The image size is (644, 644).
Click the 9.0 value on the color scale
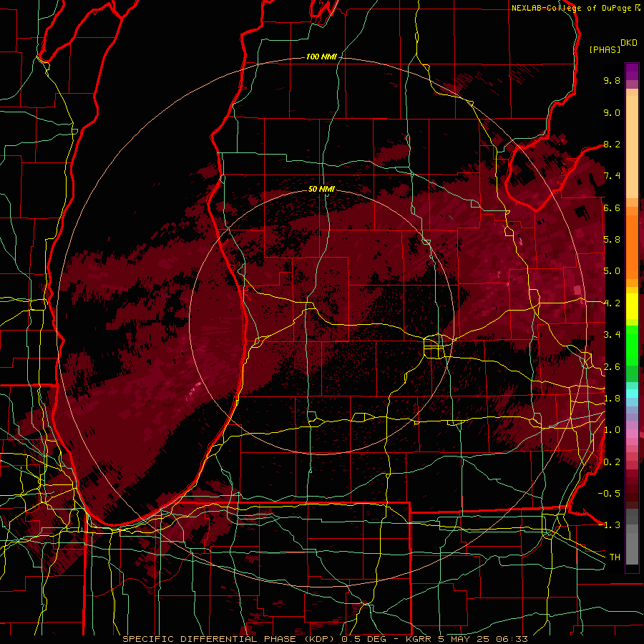click(x=612, y=112)
